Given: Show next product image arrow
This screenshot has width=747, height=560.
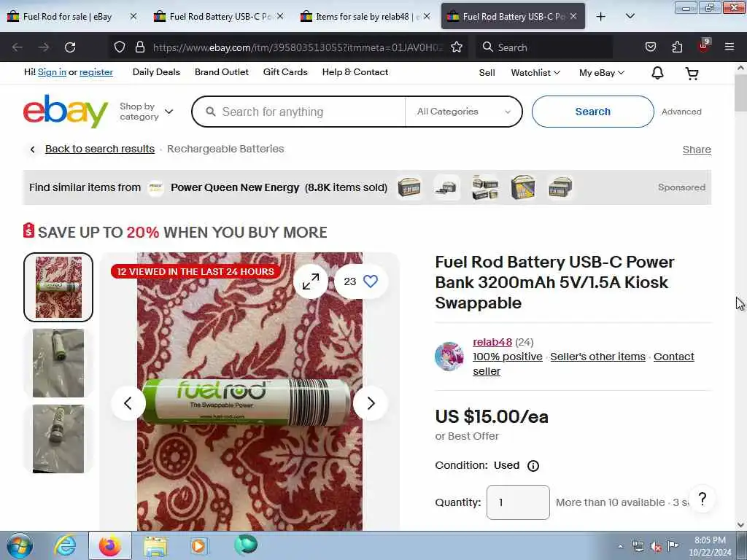Looking at the screenshot, I should click(x=371, y=403).
